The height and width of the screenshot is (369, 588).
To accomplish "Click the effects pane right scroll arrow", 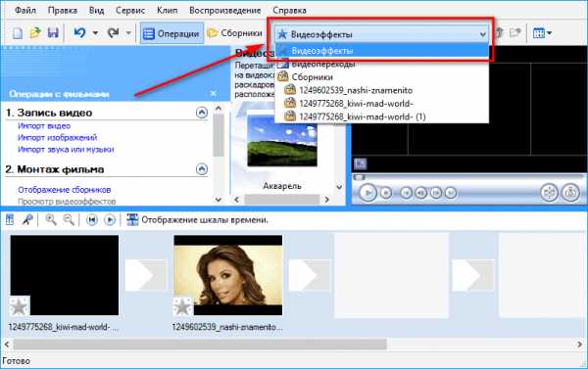I will (x=326, y=200).
